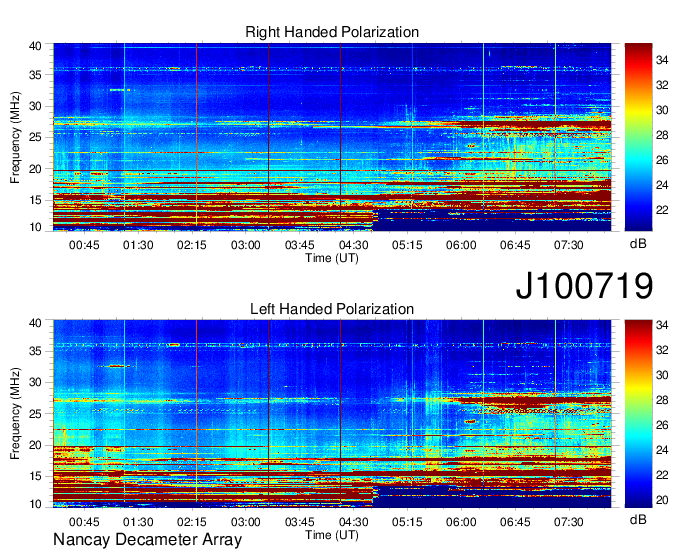Image resolution: width=680 pixels, height=552 pixels.
Task: Click the 03:00 time tick of Left Handed plot
Action: [245, 522]
